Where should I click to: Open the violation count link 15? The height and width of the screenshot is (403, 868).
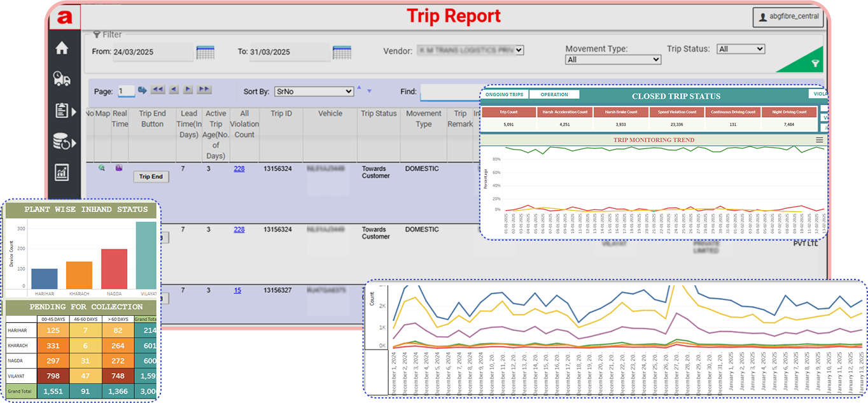pyautogui.click(x=237, y=290)
